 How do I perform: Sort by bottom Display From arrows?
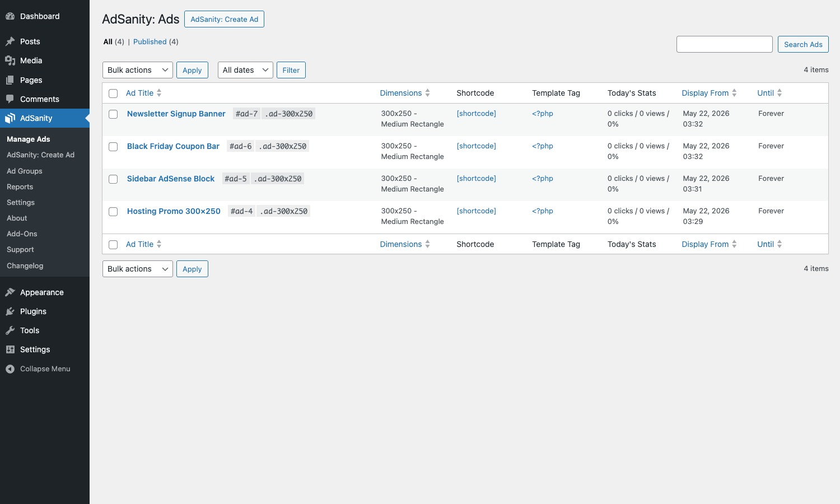tap(734, 244)
